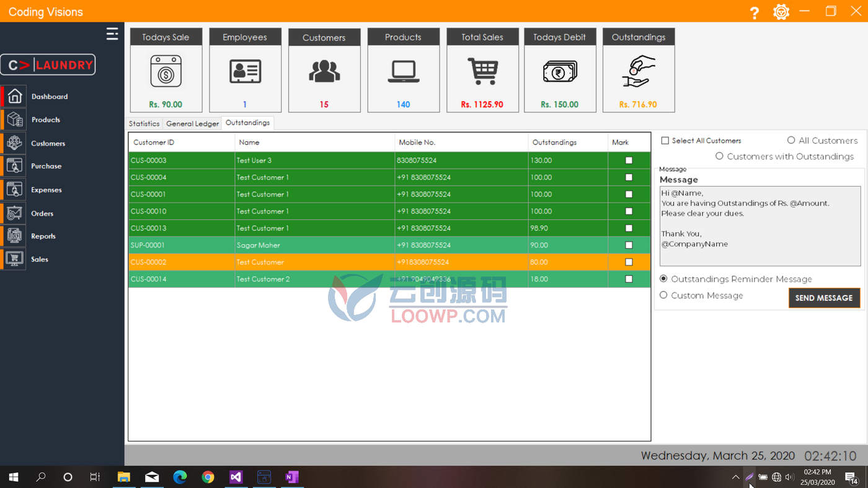This screenshot has width=868, height=488.
Task: Mark checkbox for CUS-00001 row
Action: [x=629, y=194]
